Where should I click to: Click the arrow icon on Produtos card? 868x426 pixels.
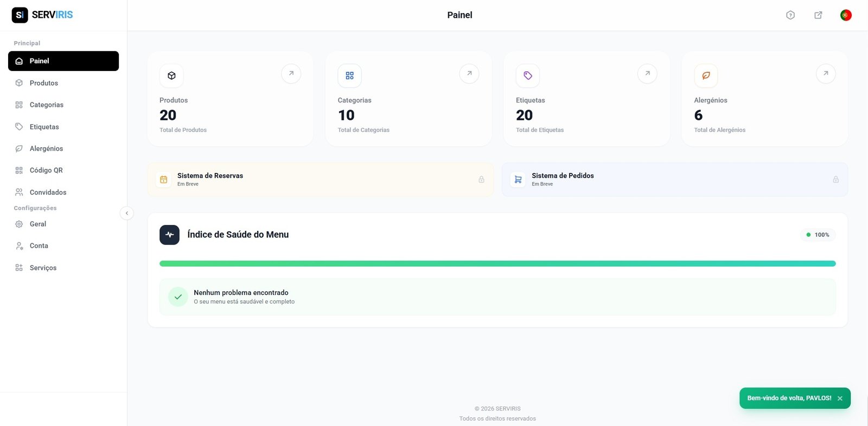[291, 74]
